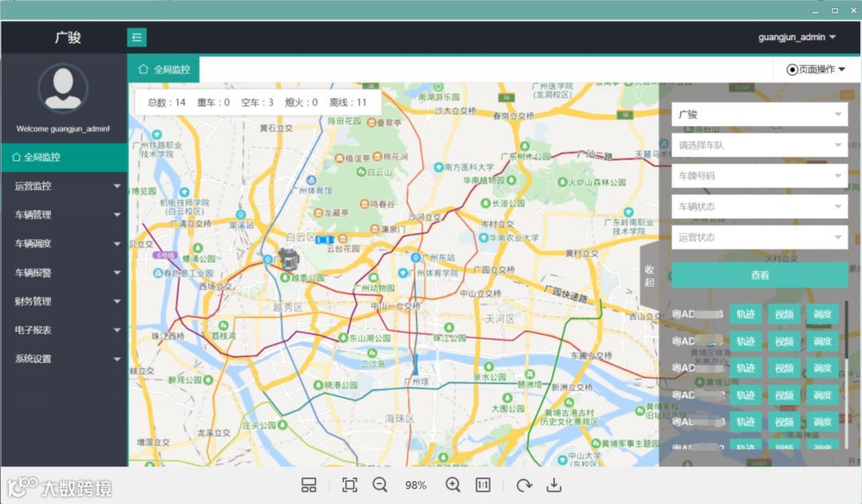Screen dimensions: 862x504
Task: Open the 请选择车队 fleet dropdown
Action: click(759, 145)
